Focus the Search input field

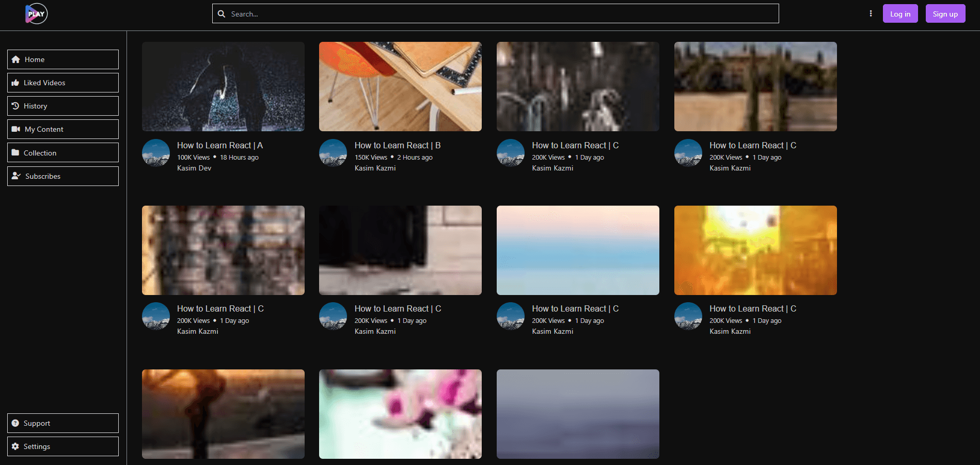pos(496,13)
